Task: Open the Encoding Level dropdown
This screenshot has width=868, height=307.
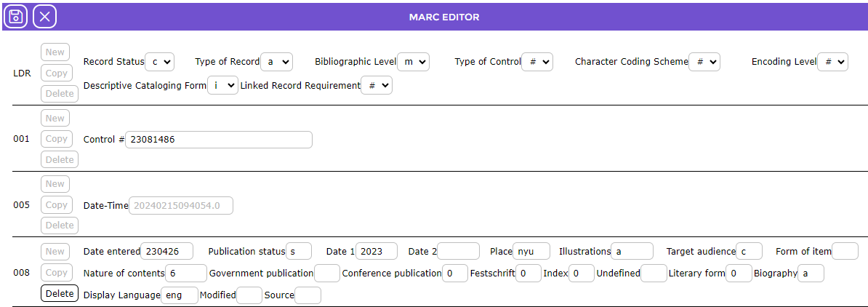Action: click(x=832, y=62)
